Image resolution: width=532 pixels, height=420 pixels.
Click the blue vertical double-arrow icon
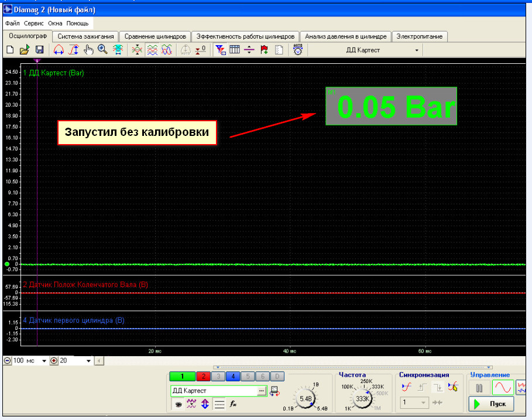(x=205, y=404)
